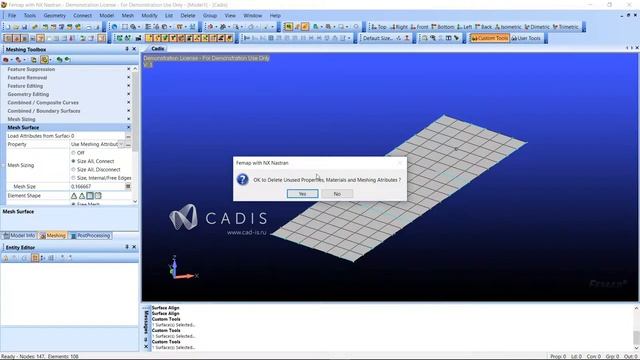Open the Help menu
Image resolution: width=640 pixels, height=360 pixels.
275,16
